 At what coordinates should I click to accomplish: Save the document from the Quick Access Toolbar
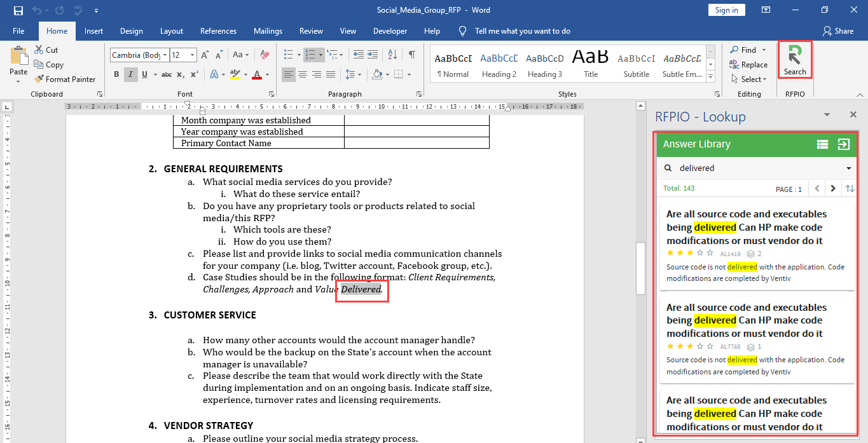[x=18, y=10]
